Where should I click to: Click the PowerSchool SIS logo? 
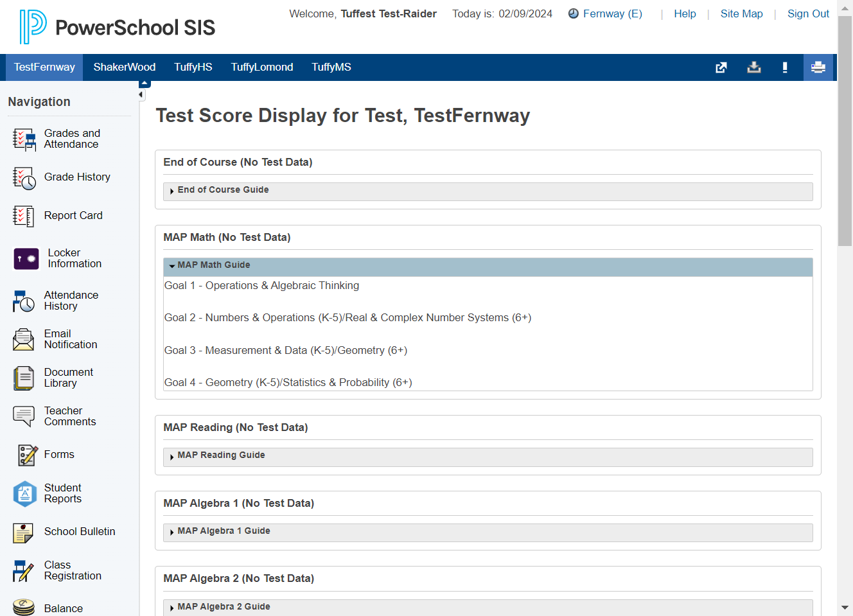(117, 27)
